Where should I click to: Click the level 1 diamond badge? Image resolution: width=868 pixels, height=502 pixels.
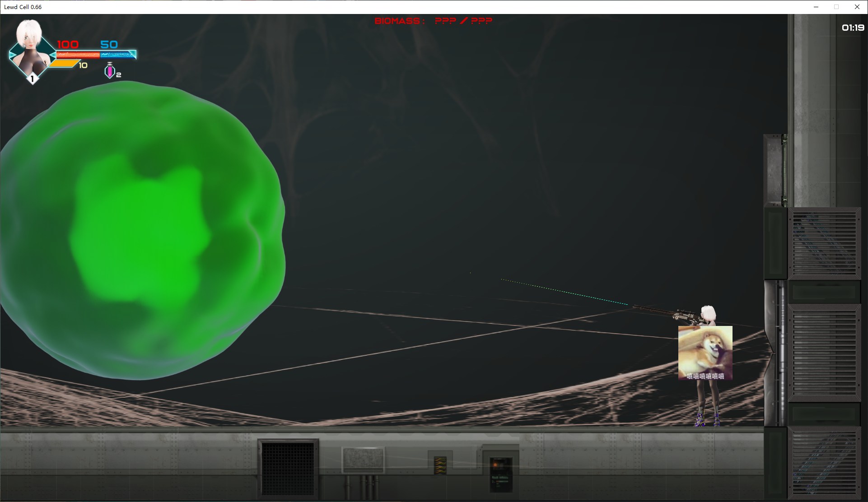coord(32,79)
